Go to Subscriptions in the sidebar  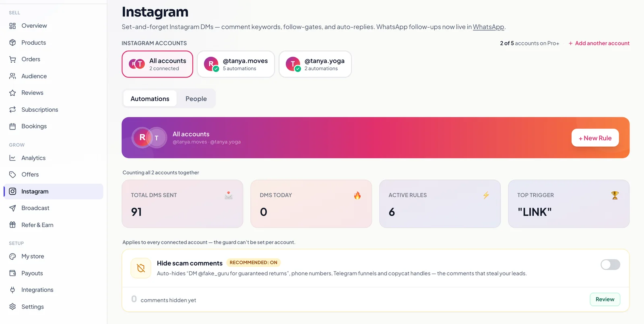tap(54, 109)
